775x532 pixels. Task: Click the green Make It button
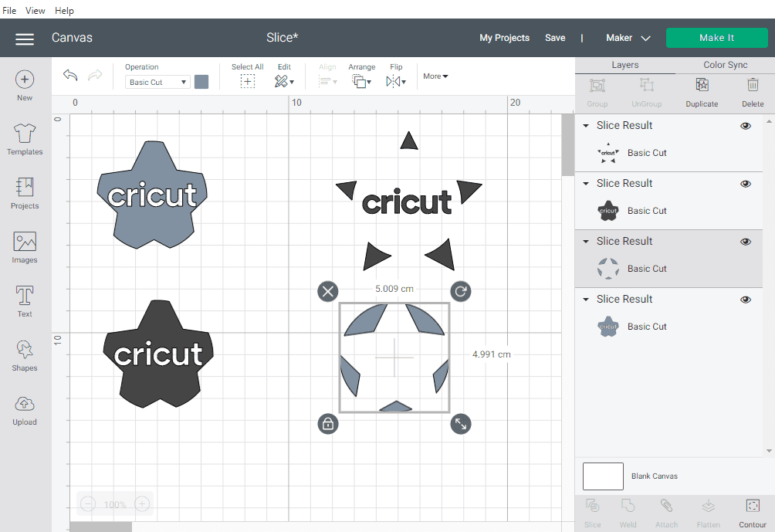[x=716, y=38]
